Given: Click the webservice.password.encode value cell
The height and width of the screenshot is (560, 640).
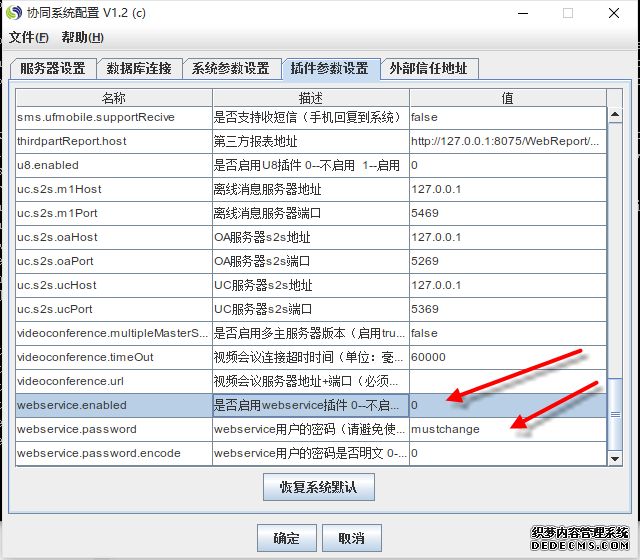Looking at the screenshot, I should (x=508, y=453).
